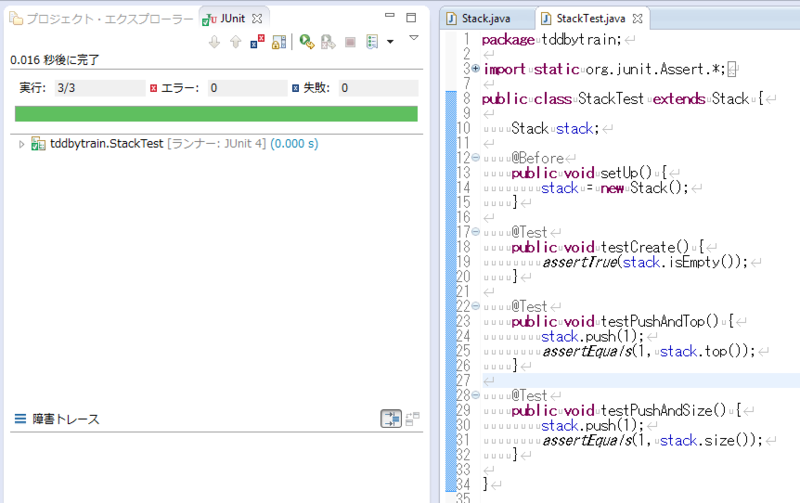Click the Next Failure down-arrow icon

point(214,42)
